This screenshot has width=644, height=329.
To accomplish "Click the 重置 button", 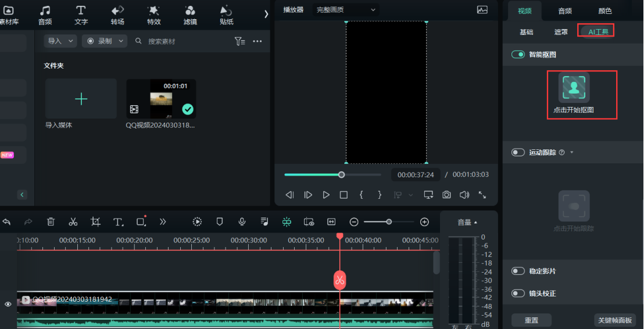I will (531, 320).
